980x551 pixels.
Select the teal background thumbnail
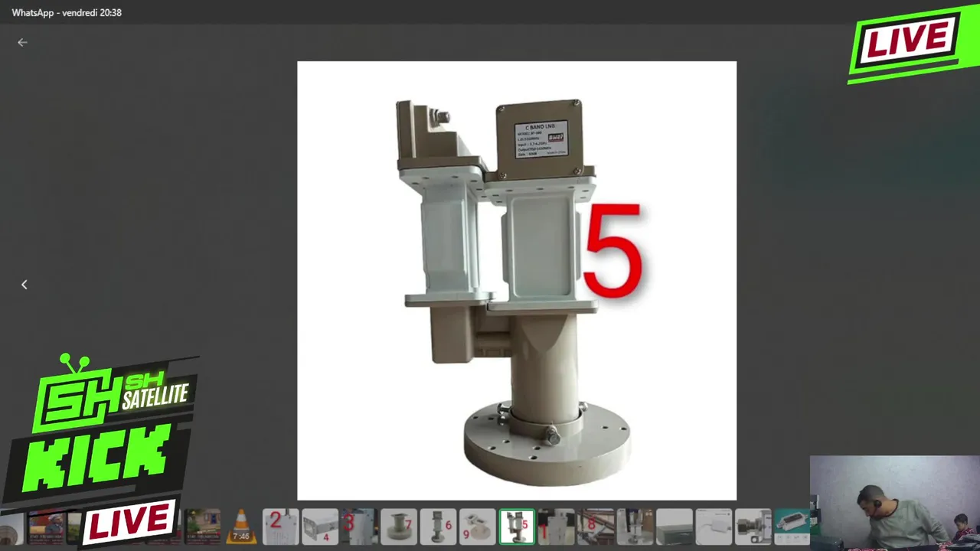coord(792,527)
